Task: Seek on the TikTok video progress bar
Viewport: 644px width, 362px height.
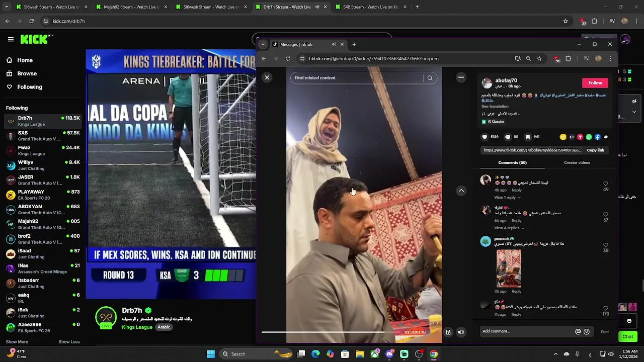Action: tap(332, 332)
